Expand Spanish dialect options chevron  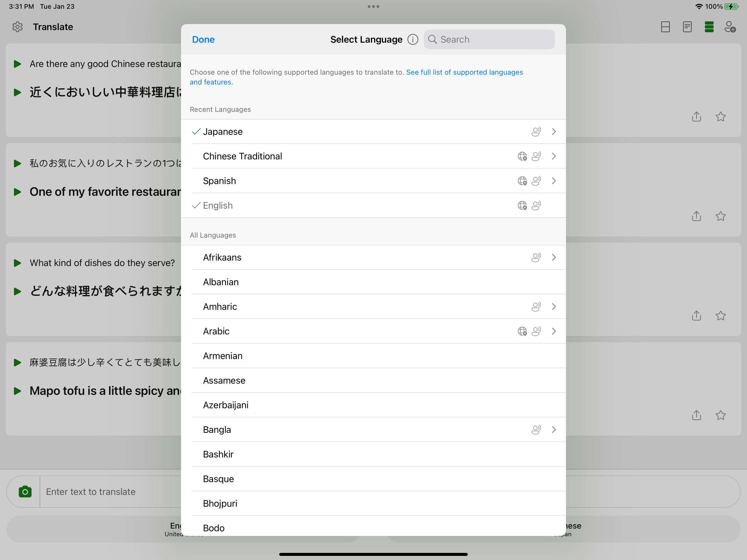click(553, 181)
